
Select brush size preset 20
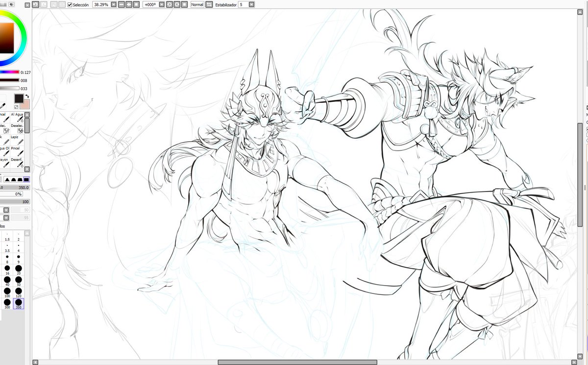19,270
